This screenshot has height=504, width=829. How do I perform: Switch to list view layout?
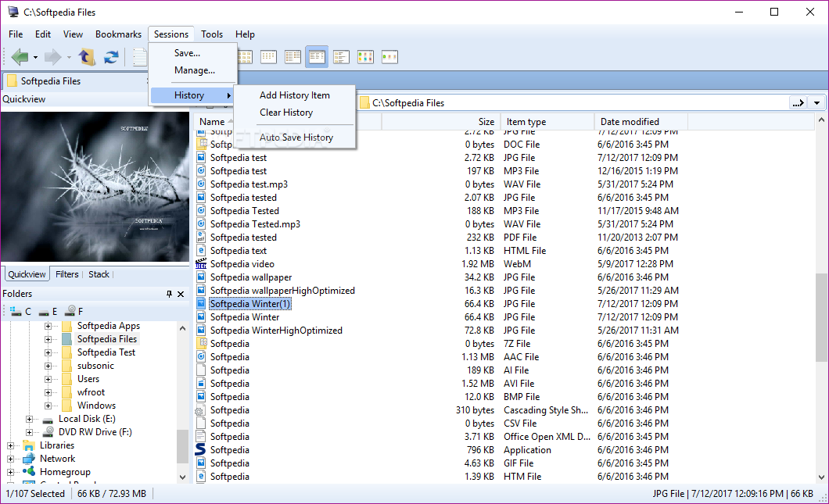coord(292,56)
